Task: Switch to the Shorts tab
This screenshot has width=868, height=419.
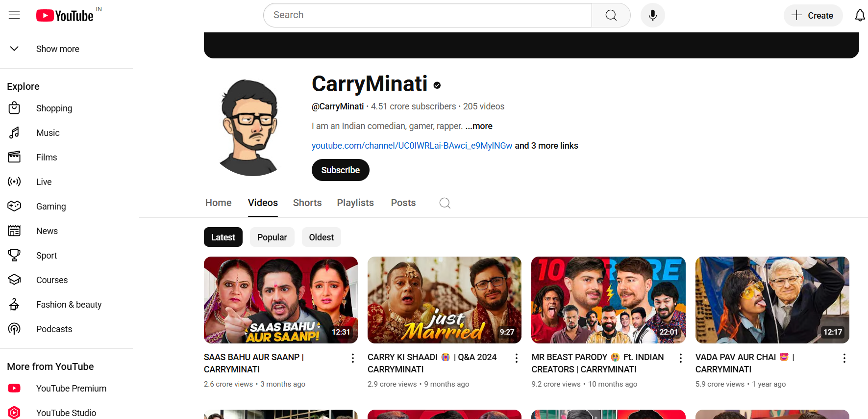Action: tap(307, 203)
